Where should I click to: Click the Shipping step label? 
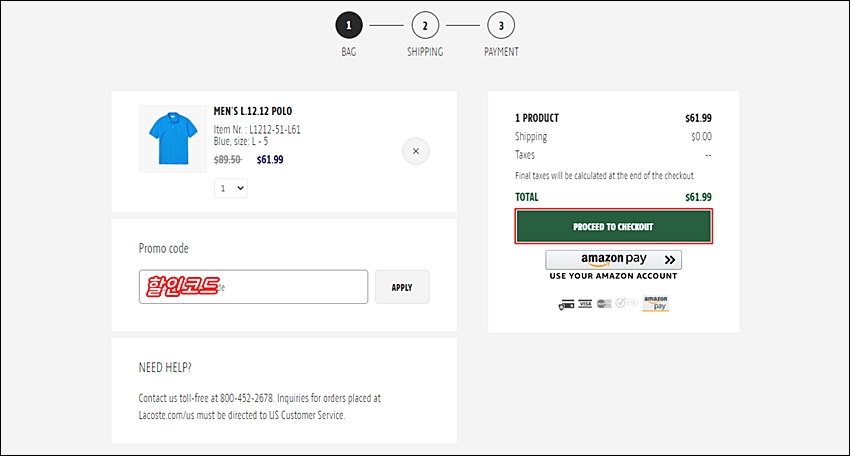tap(425, 52)
